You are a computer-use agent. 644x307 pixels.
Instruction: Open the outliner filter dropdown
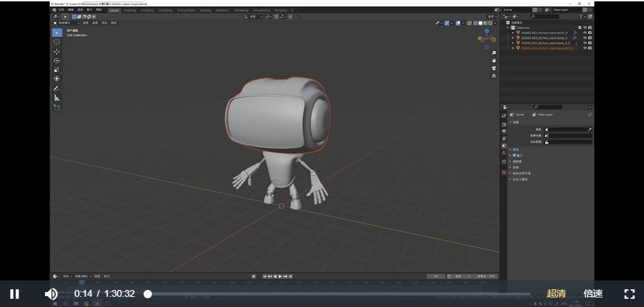coord(582,16)
